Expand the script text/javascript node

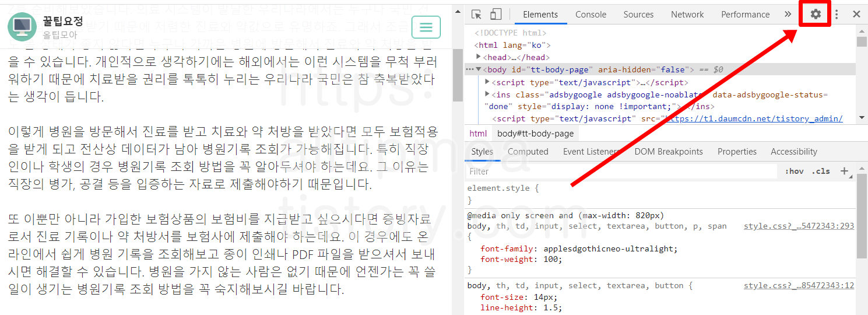[487, 82]
